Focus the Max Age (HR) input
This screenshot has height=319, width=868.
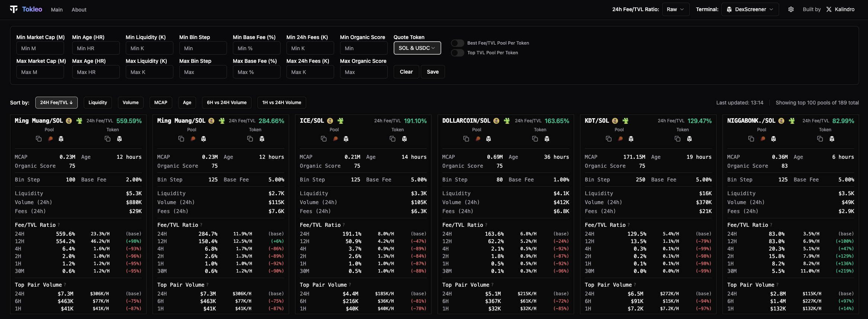tap(96, 72)
